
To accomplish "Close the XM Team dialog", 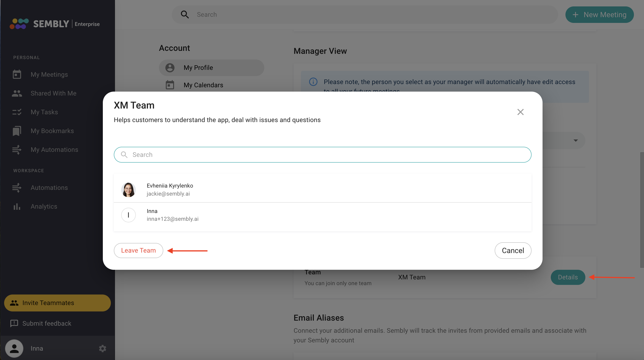I will (x=520, y=112).
